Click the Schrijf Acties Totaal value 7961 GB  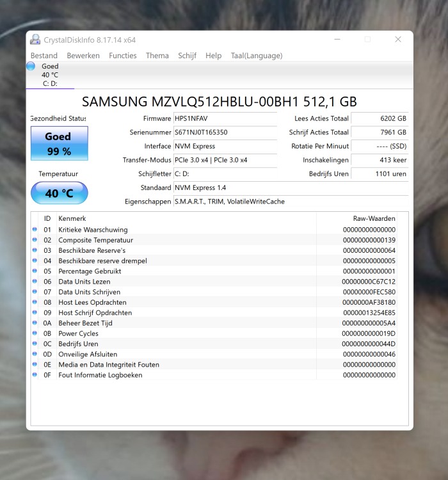coord(380,132)
